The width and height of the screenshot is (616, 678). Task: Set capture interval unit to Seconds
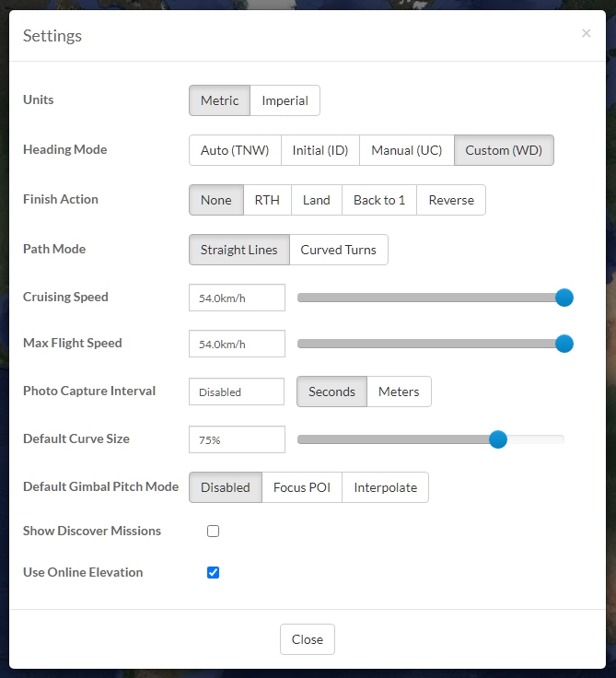click(x=331, y=392)
